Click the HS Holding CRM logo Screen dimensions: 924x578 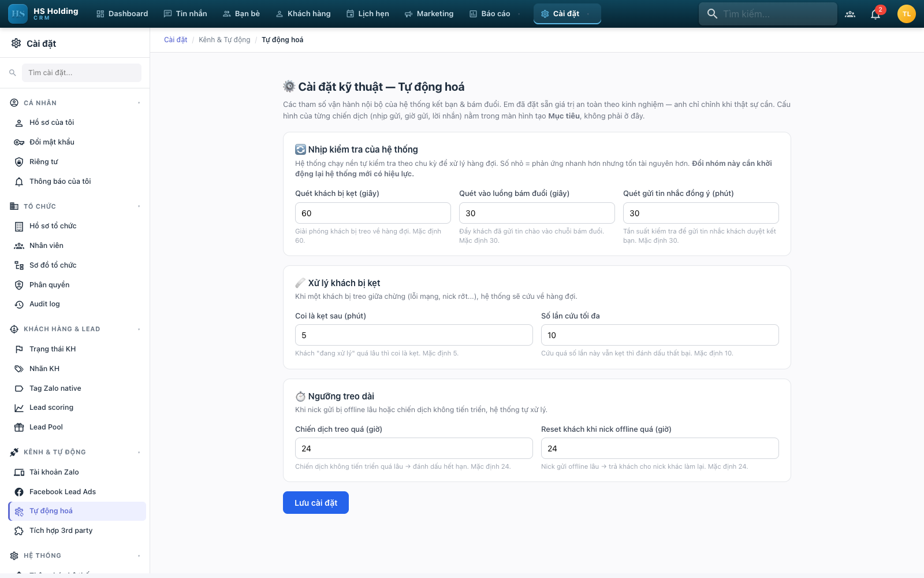[43, 14]
